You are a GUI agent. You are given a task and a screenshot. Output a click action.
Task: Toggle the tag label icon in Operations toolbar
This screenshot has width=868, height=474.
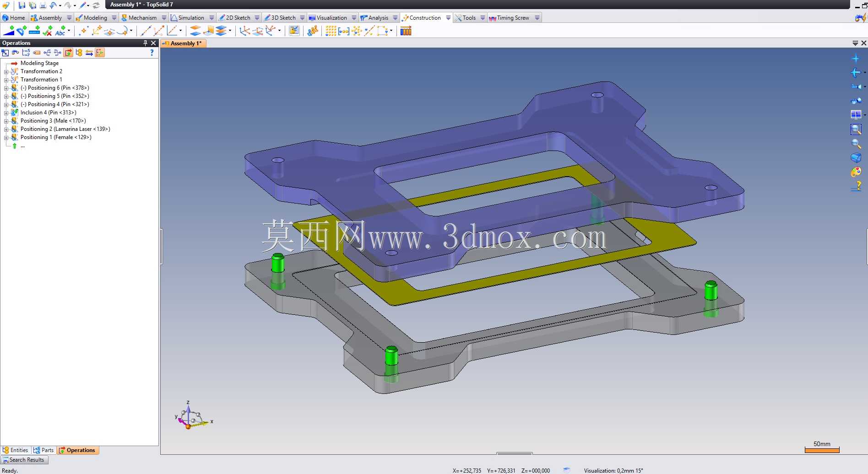[37, 53]
